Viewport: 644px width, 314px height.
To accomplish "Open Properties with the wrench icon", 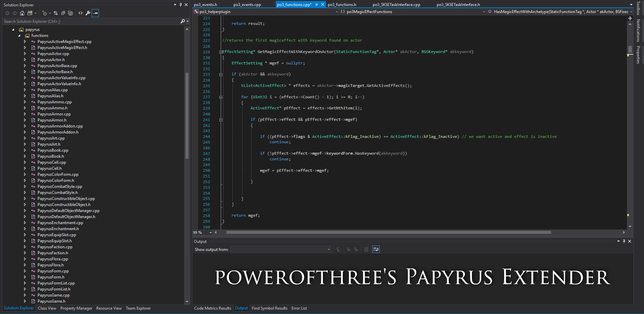I will click(88, 13).
